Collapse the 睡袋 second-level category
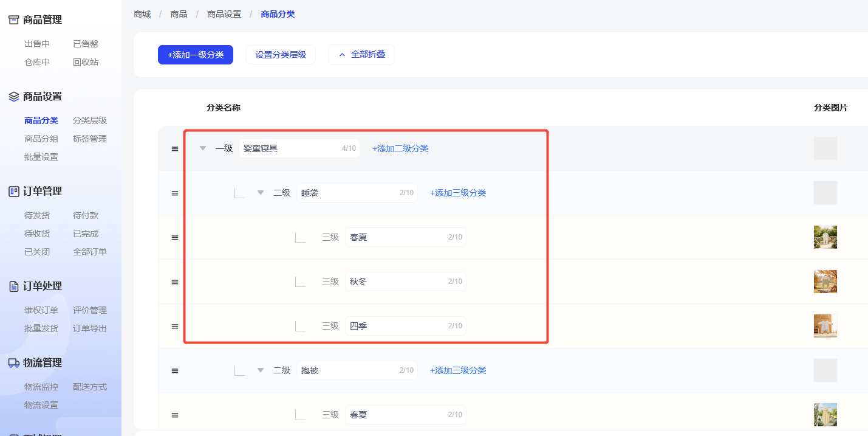 (x=261, y=193)
